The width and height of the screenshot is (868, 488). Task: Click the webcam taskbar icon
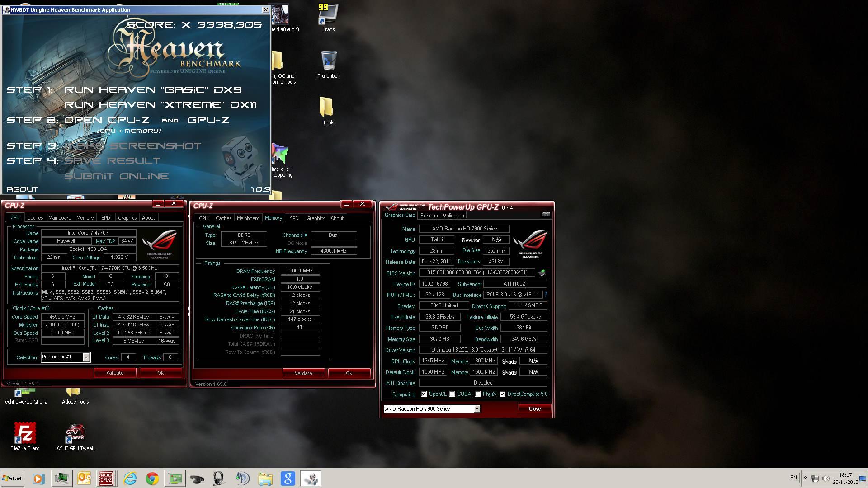[198, 479]
